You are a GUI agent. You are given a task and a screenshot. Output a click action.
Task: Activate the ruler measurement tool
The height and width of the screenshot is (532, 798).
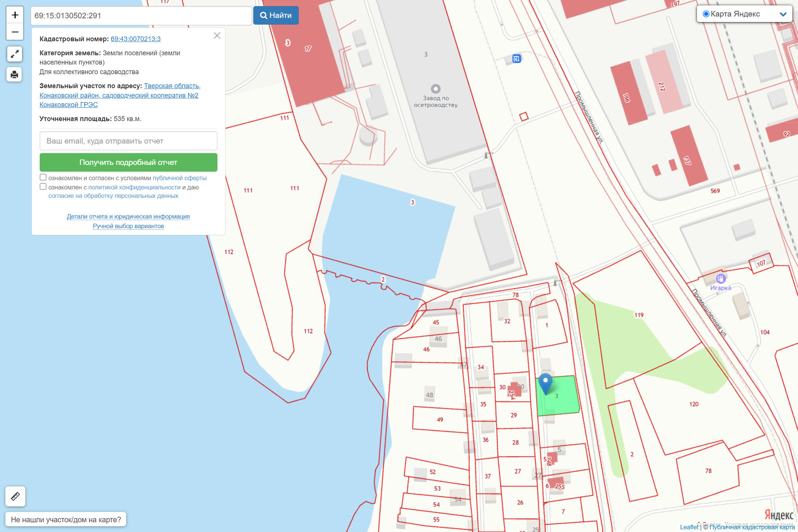(15, 496)
